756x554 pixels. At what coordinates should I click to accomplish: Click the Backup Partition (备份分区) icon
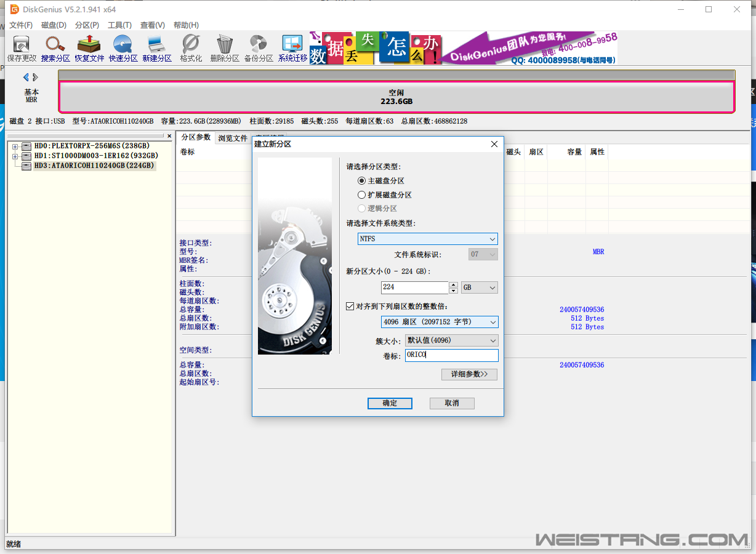click(x=259, y=49)
